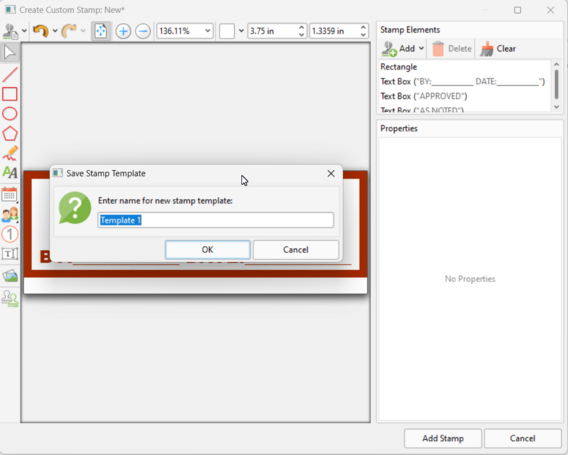Screen dimensions: 568x455
Task: Activate the selection arrow tool
Action: tap(10, 53)
